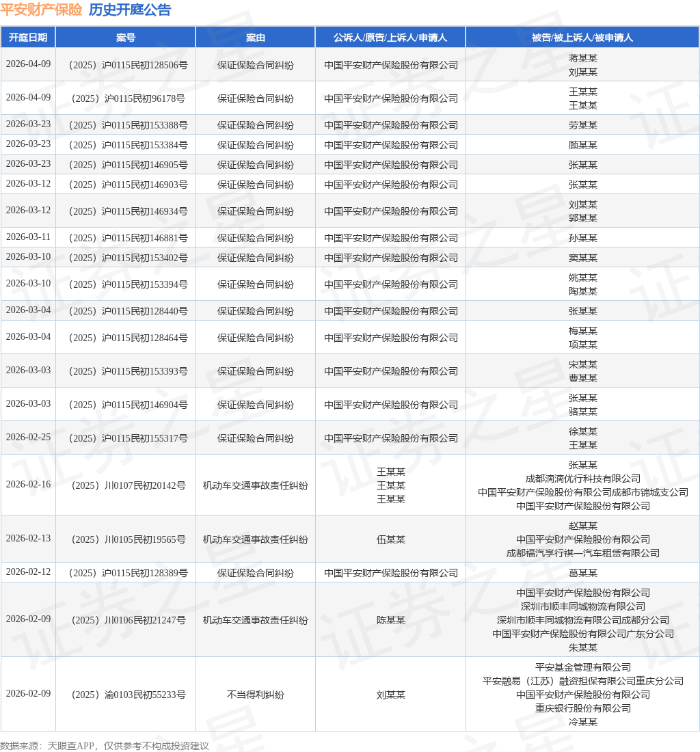700x752 pixels.
Task: Click 机动车交通事故责任纠纷 in the 川0107 row
Action: (255, 485)
